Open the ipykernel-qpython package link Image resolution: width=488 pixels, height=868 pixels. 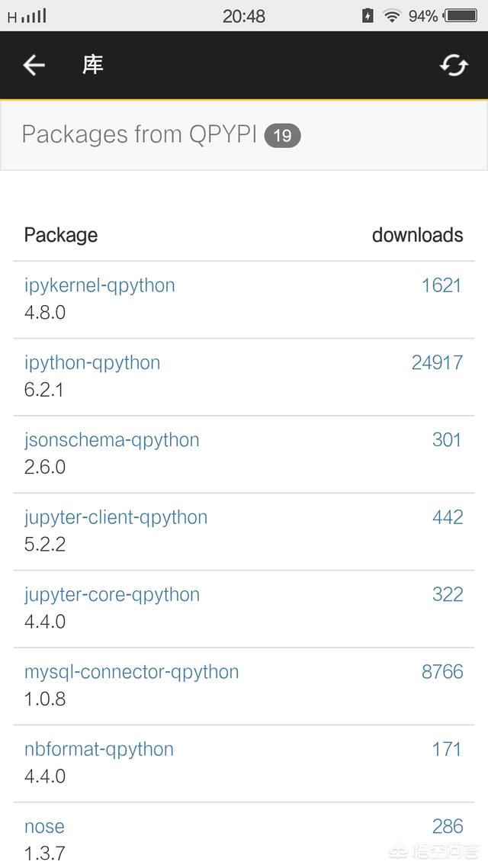(x=100, y=285)
